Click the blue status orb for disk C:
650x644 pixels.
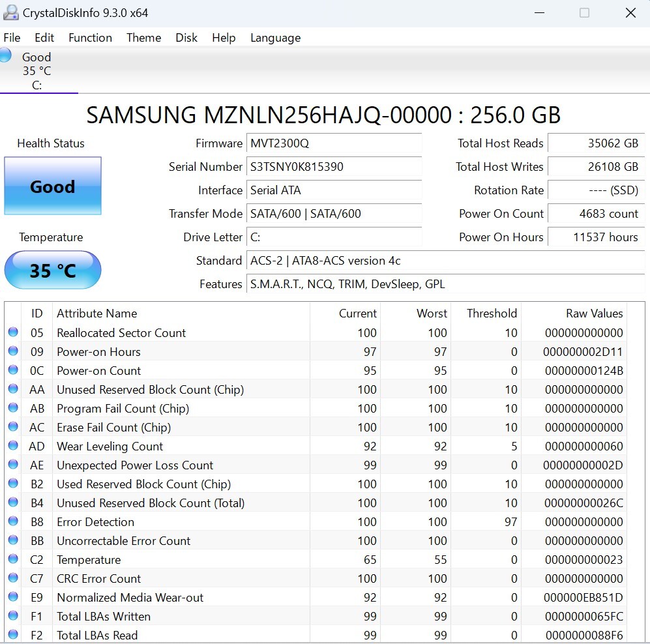[5, 55]
